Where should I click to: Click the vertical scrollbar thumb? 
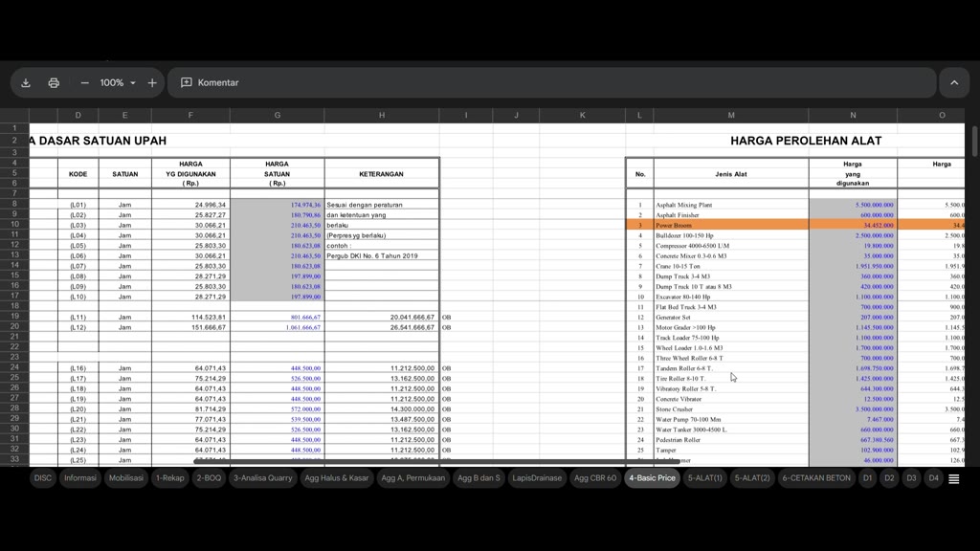(974, 142)
